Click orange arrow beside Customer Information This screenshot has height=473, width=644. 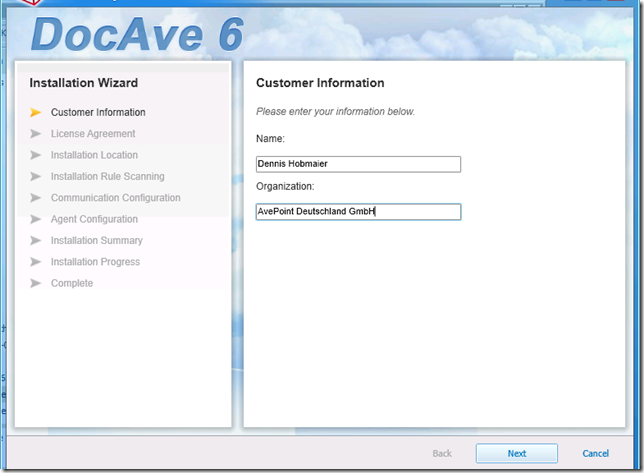36,112
